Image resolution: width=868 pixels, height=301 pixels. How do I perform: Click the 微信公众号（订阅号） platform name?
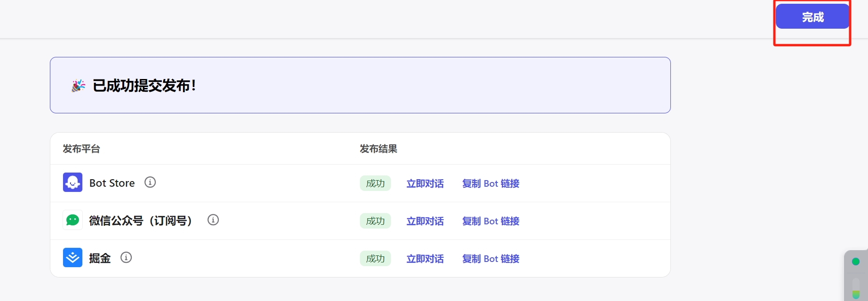point(141,221)
